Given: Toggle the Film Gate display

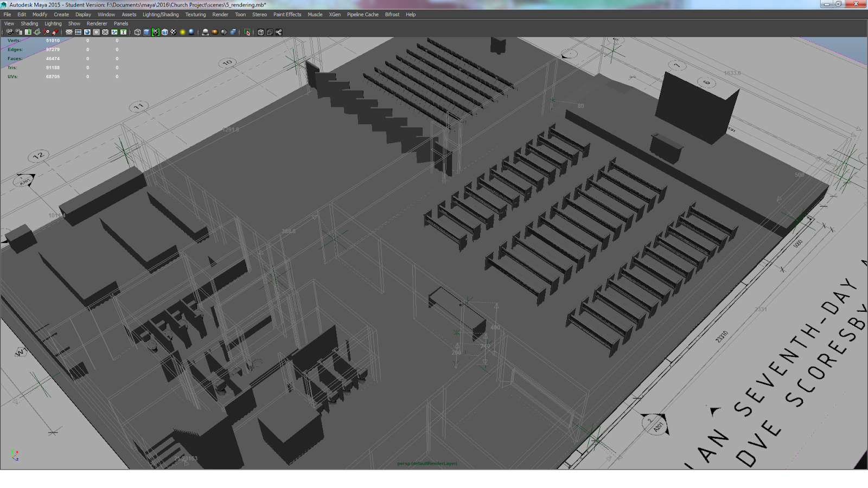Looking at the screenshot, I should point(78,32).
